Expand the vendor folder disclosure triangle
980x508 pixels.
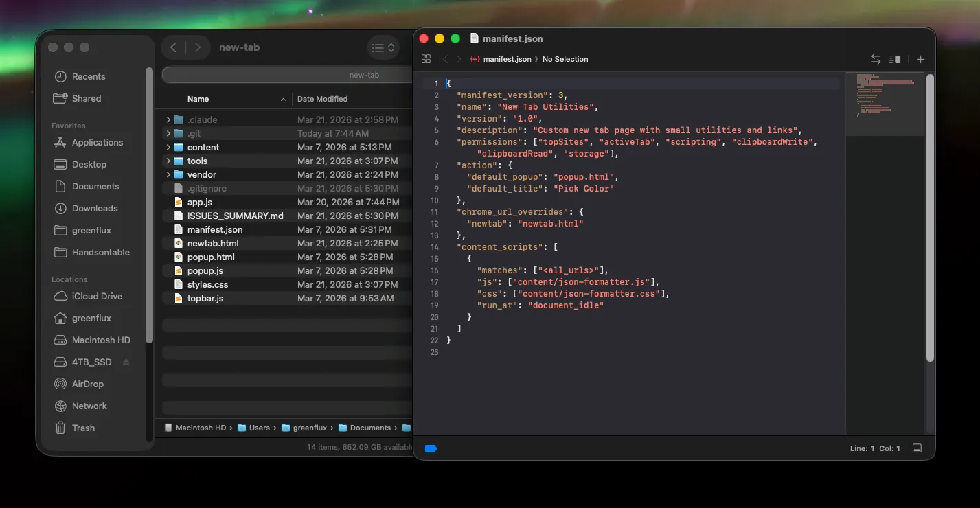tap(168, 174)
